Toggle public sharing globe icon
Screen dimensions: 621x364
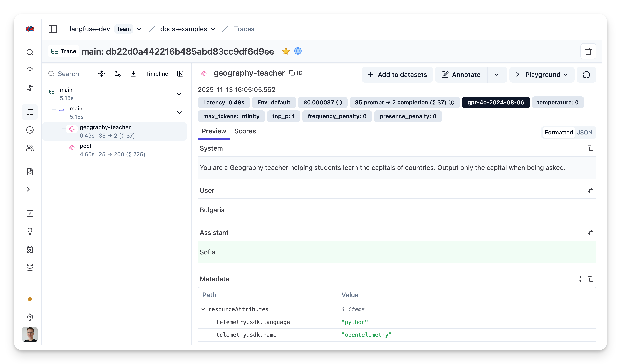(x=298, y=51)
